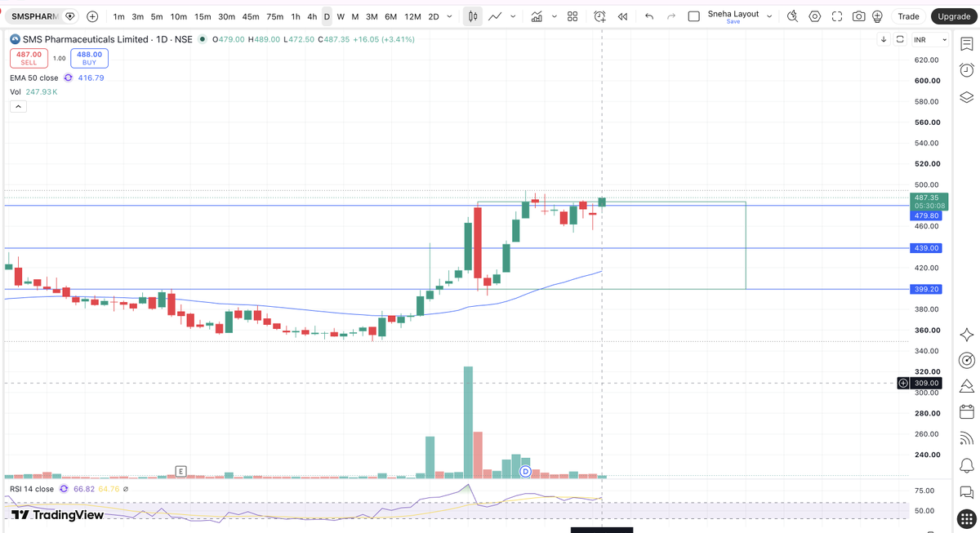
Task: Click the TradingView logo
Action: click(57, 515)
